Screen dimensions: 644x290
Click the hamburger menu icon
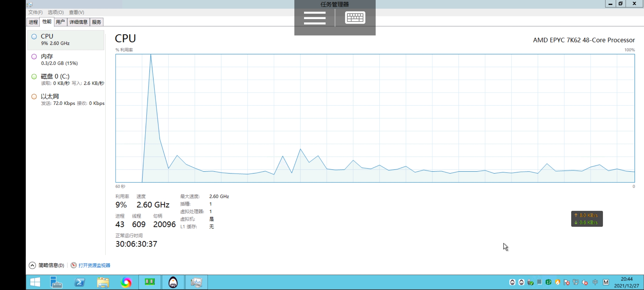(314, 18)
